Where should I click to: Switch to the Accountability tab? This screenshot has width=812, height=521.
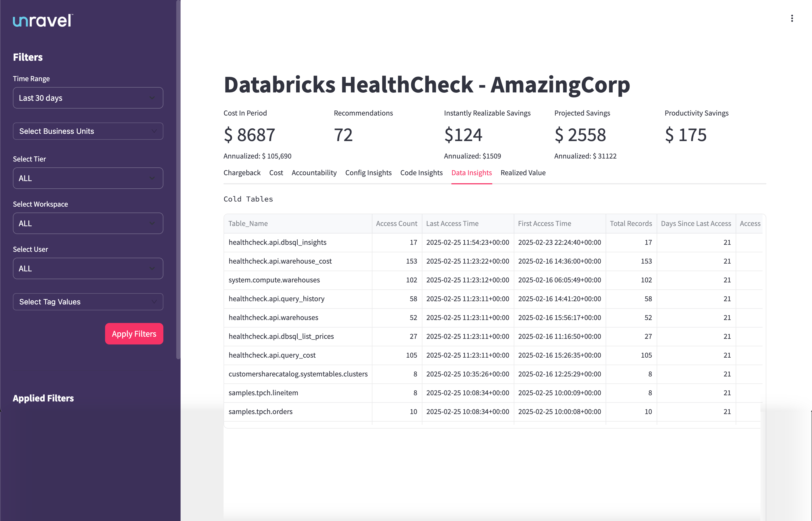[x=314, y=173]
